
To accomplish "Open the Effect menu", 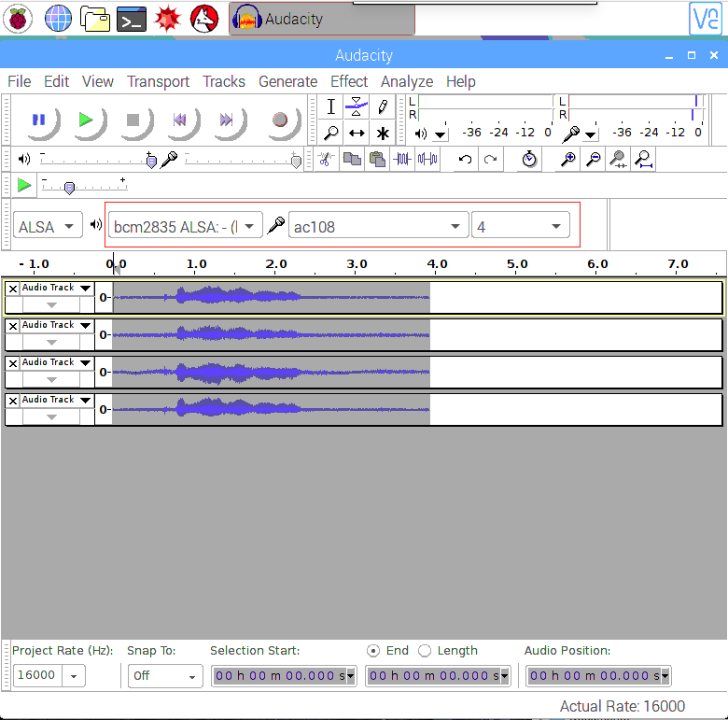I will pyautogui.click(x=348, y=81).
